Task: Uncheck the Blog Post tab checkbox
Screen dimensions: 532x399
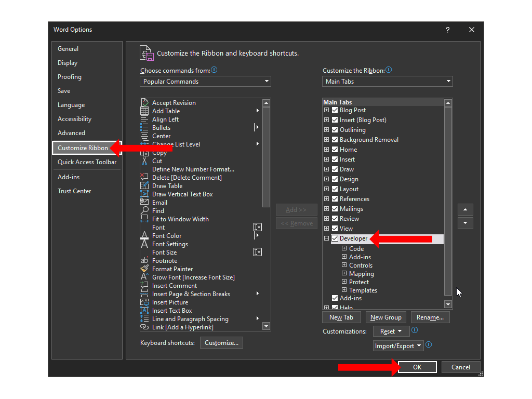Action: point(335,110)
